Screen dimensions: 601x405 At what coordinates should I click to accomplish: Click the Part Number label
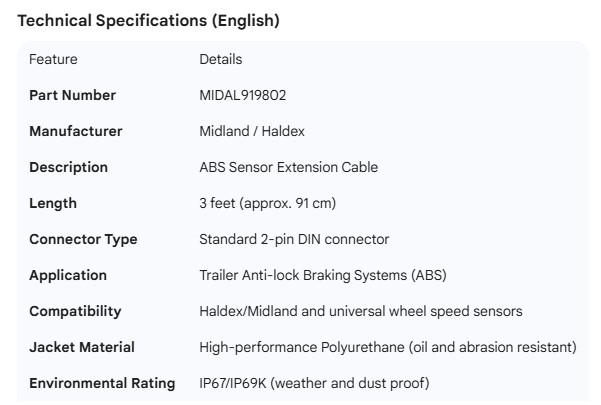(x=72, y=96)
